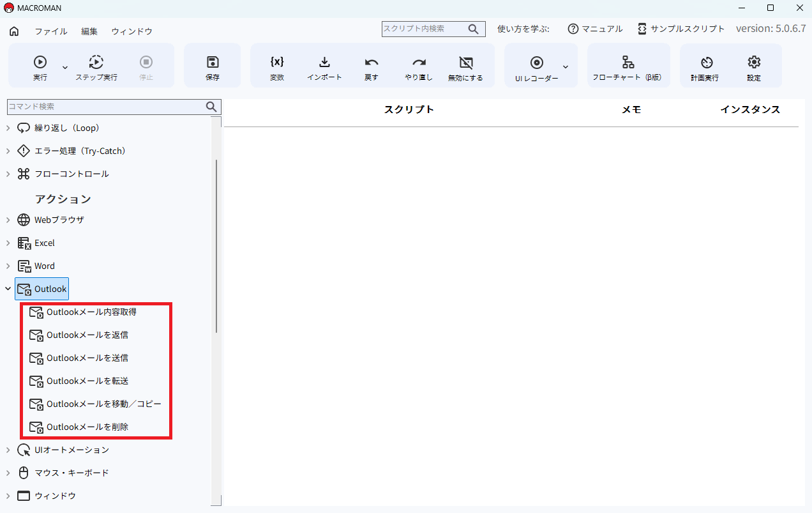Click the 繰り返し（Loop） icon
Screen dimensions: 812x513
24,128
